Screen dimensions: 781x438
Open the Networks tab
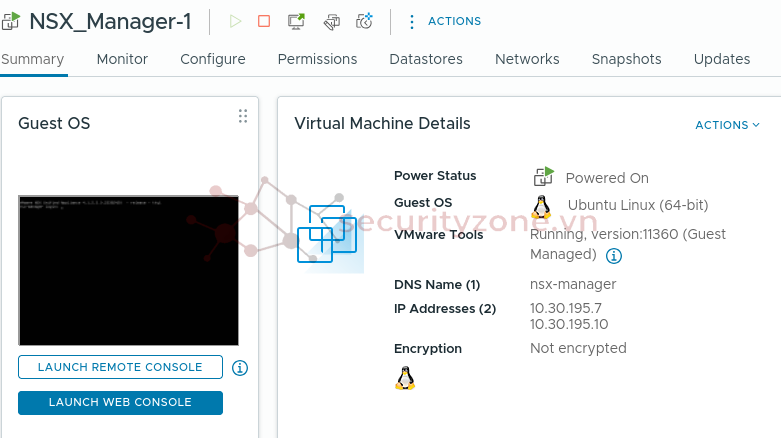tap(527, 59)
